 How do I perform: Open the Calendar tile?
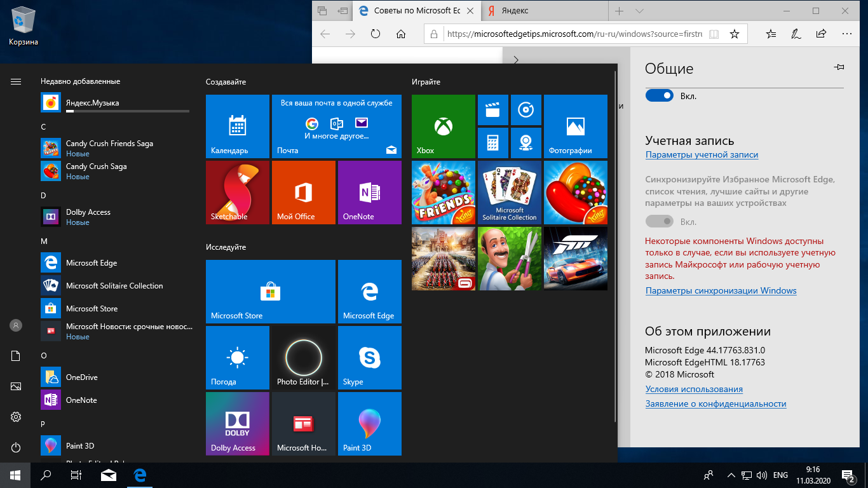(x=238, y=126)
